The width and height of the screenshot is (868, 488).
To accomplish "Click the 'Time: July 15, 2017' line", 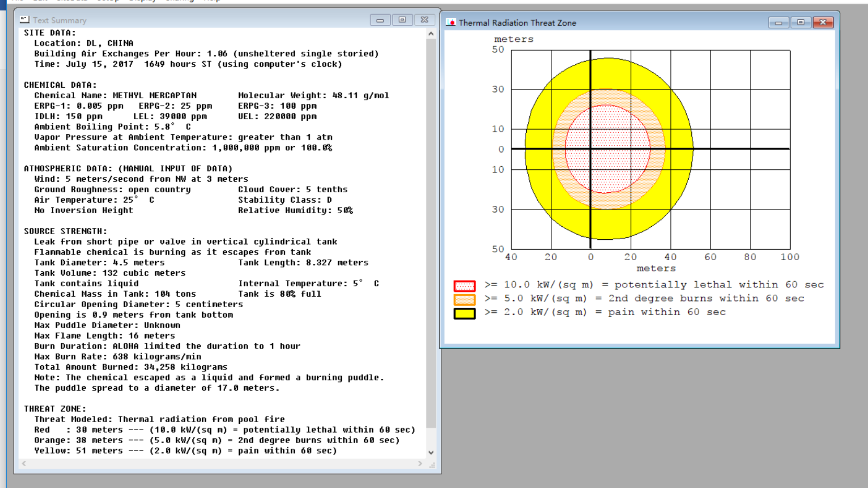I will (188, 64).
